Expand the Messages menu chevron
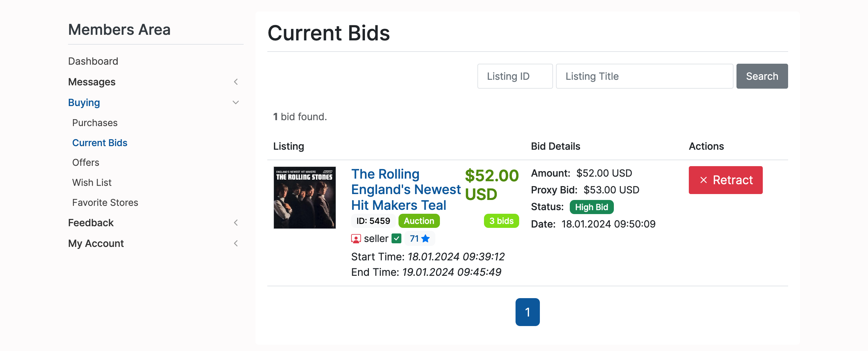This screenshot has height=351, width=868. click(x=236, y=82)
